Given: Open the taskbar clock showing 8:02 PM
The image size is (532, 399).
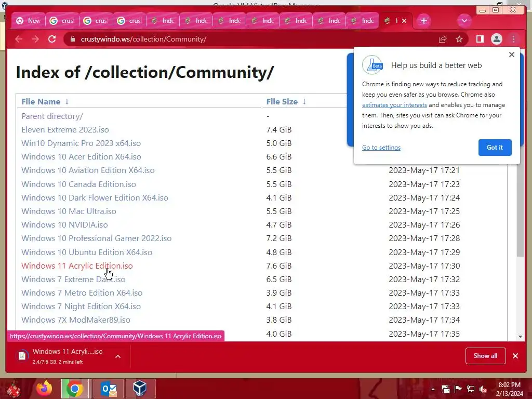Looking at the screenshot, I should (509, 389).
